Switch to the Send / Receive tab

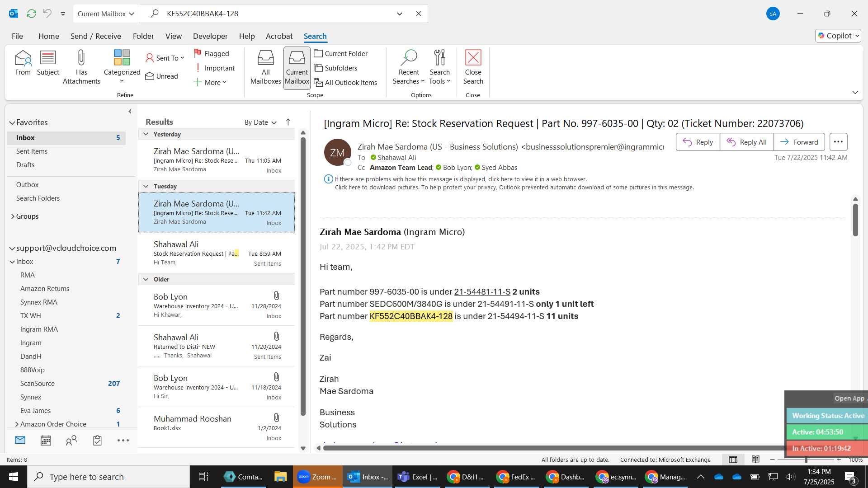[x=95, y=36]
